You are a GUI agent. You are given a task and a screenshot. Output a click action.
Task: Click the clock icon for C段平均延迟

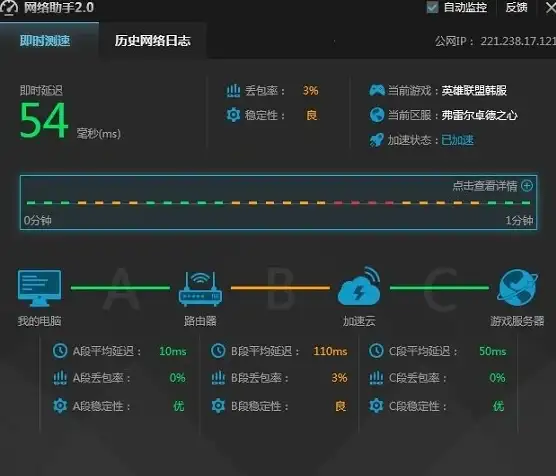click(376, 351)
